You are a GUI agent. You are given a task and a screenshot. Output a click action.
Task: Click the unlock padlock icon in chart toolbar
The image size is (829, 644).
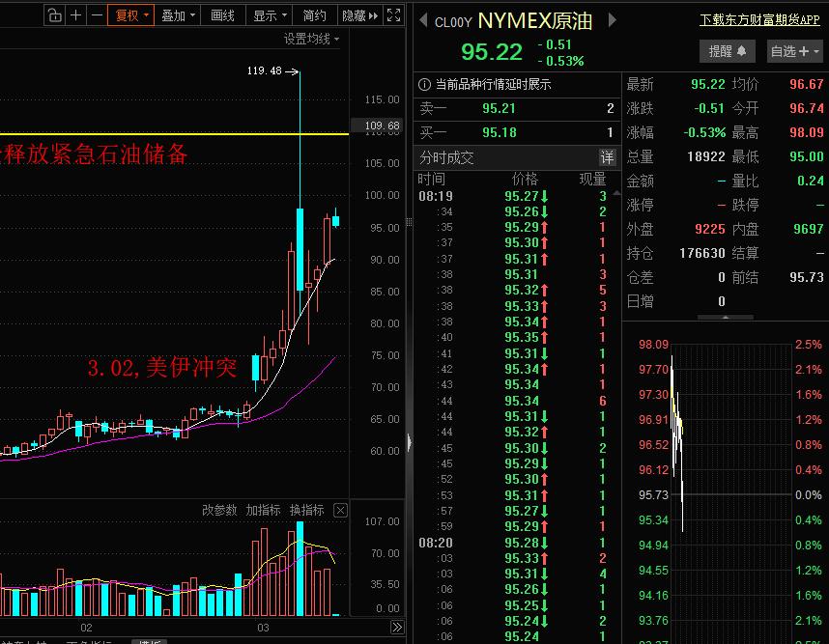[54, 15]
